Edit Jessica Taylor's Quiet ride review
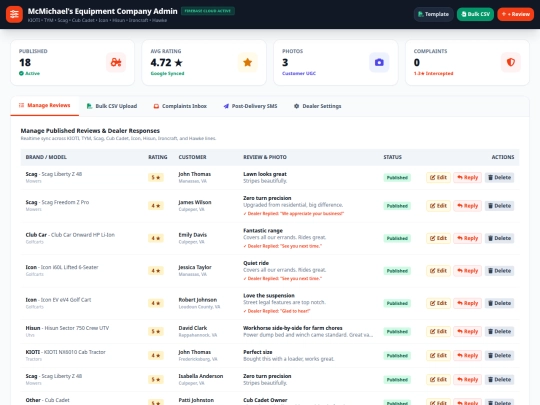Image resolution: width=540 pixels, height=405 pixels. point(438,271)
